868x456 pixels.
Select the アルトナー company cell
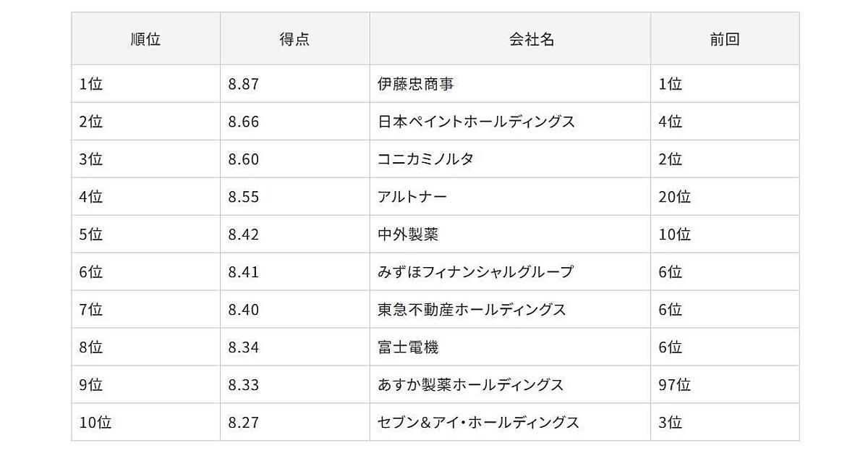(412, 197)
